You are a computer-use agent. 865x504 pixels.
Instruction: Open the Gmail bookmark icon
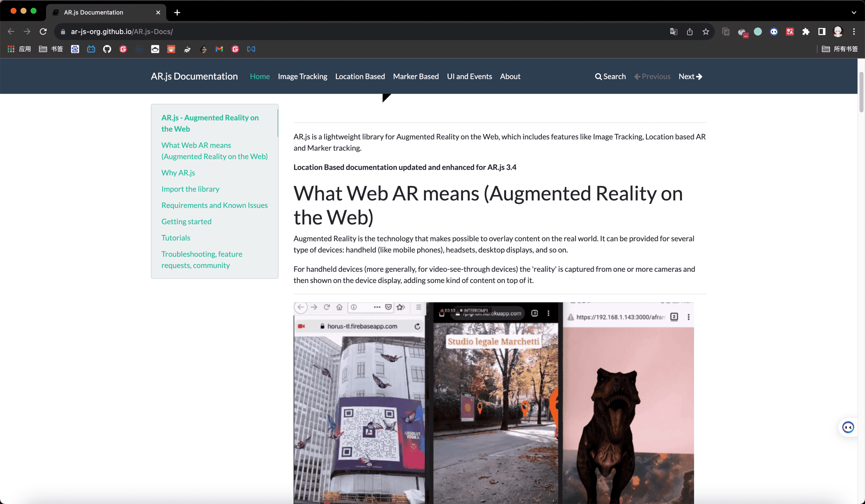click(219, 49)
